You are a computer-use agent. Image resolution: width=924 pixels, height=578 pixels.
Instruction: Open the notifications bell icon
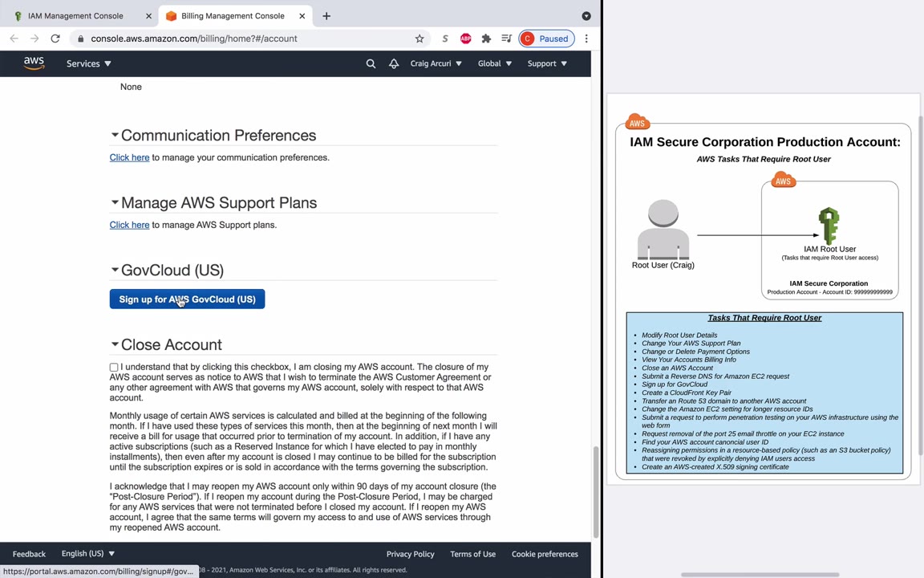(394, 63)
